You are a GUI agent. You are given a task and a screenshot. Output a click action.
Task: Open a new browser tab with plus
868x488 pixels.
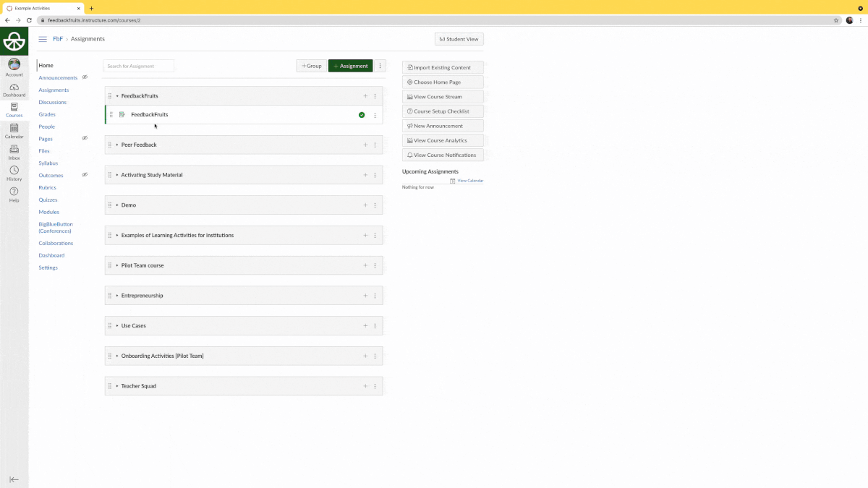(91, 8)
